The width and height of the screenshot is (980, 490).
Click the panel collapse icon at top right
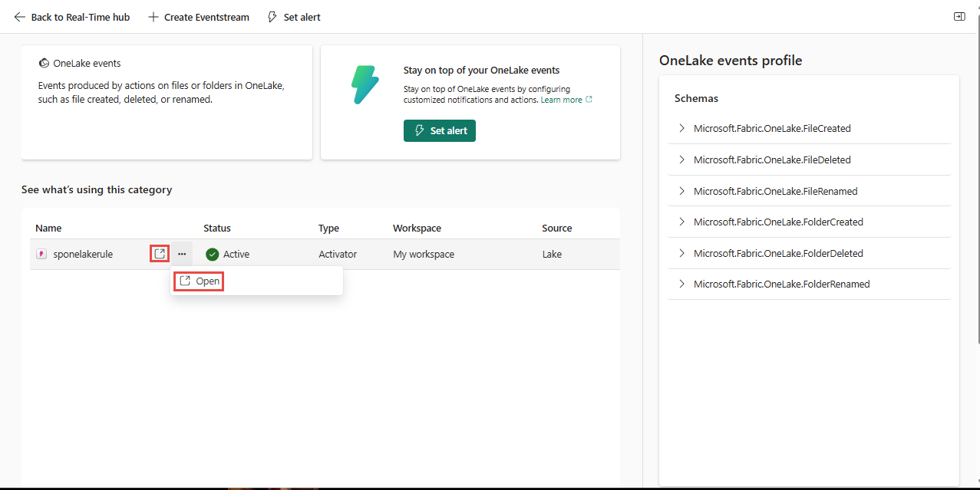[x=959, y=16]
